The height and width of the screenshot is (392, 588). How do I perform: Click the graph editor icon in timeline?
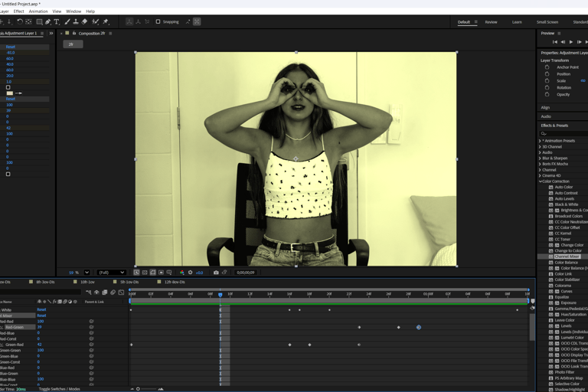click(x=121, y=292)
